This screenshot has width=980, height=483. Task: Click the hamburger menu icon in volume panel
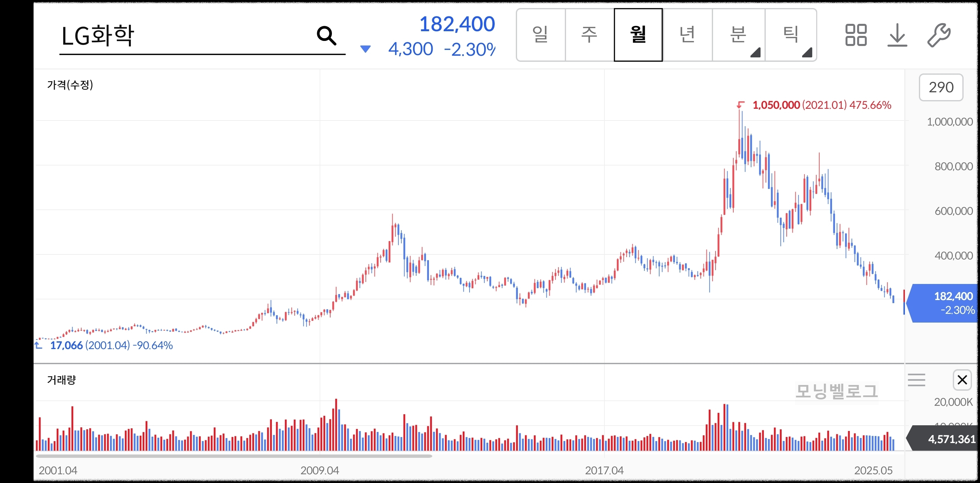(x=916, y=380)
